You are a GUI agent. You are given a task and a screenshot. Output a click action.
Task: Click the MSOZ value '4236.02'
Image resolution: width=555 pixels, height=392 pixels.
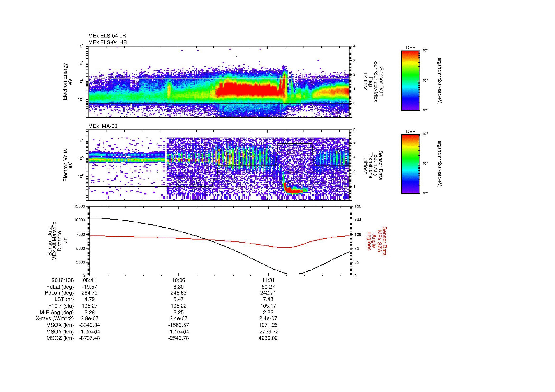[x=268, y=338]
